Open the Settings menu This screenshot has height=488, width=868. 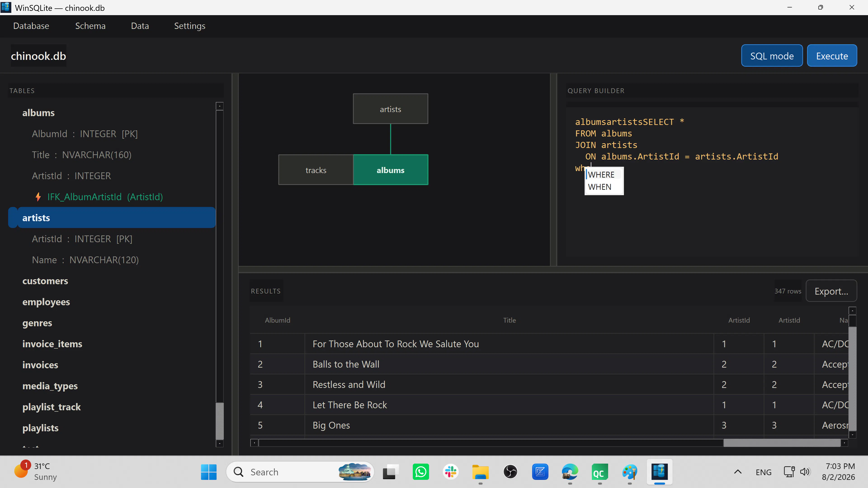190,26
